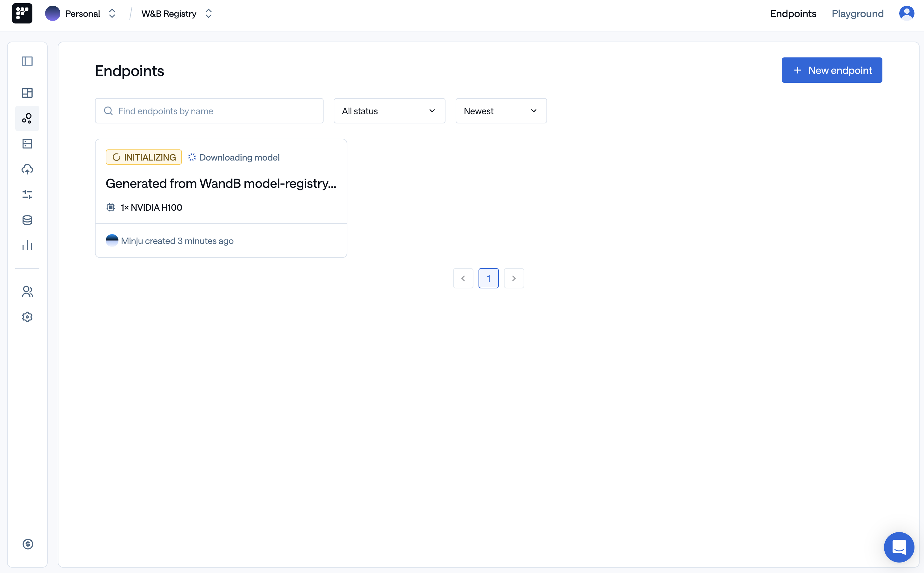
Task: Open the team members icon
Action: (27, 292)
